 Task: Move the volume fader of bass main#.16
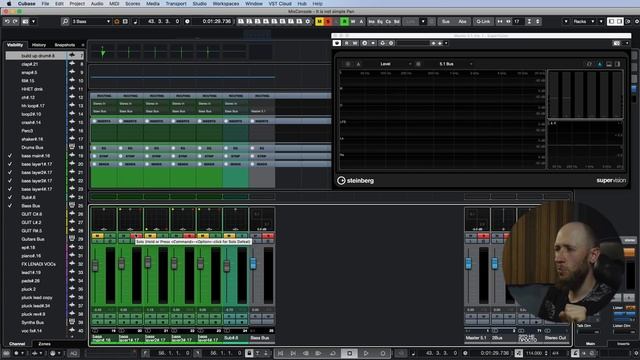tap(96, 266)
